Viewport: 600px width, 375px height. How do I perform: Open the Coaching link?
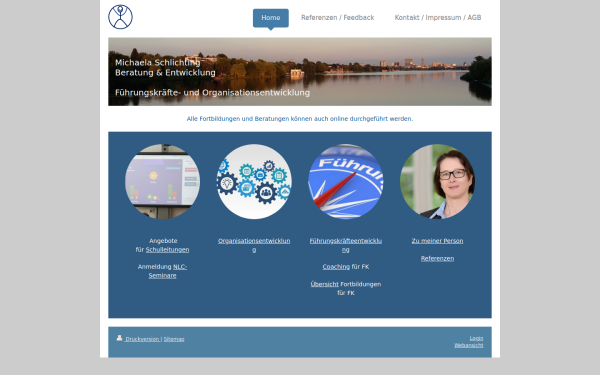click(336, 267)
